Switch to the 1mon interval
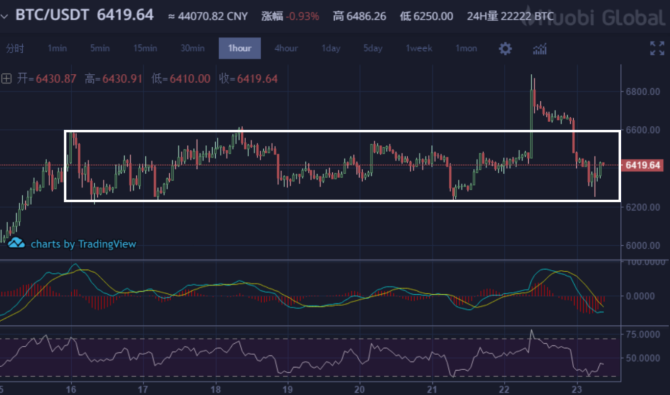Viewport: 670px width, 395px height. pos(466,48)
